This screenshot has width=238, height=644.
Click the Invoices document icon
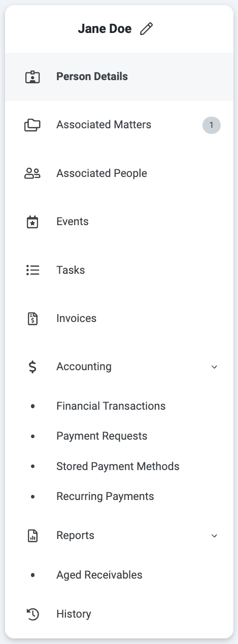(32, 318)
